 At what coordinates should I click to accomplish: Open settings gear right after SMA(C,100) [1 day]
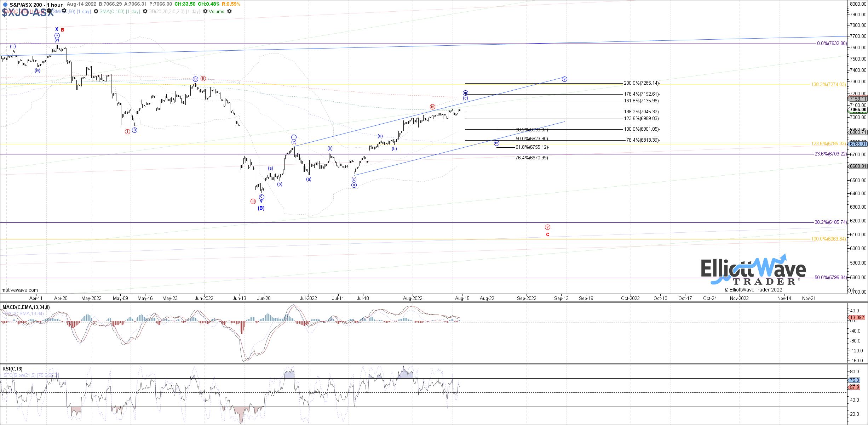tap(145, 11)
